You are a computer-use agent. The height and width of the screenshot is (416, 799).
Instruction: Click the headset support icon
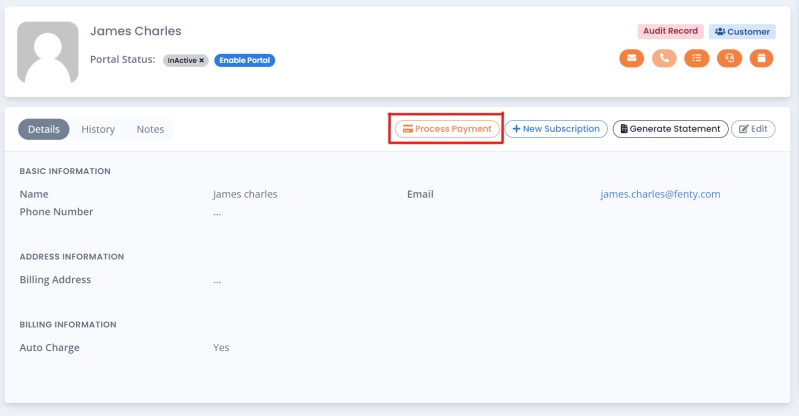[x=729, y=58]
